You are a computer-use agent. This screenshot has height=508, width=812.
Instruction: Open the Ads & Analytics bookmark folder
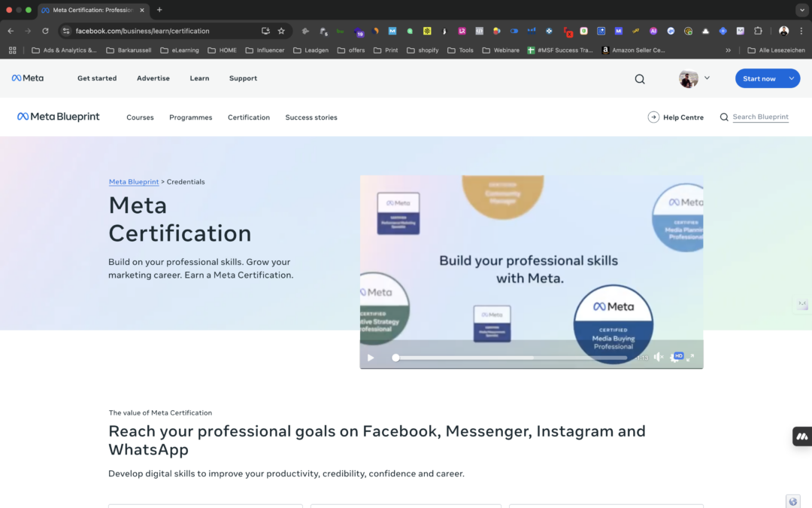(x=64, y=50)
